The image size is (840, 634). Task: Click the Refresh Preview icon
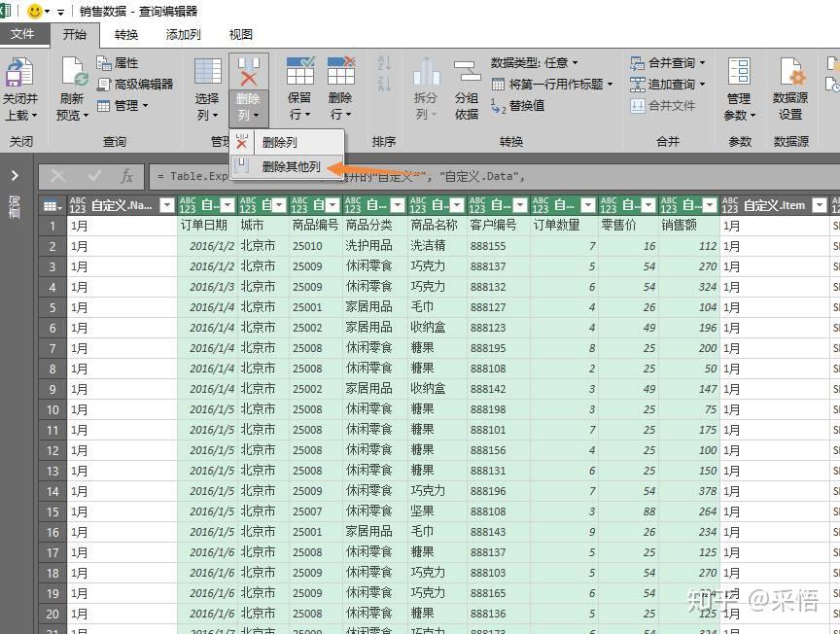coord(74,72)
